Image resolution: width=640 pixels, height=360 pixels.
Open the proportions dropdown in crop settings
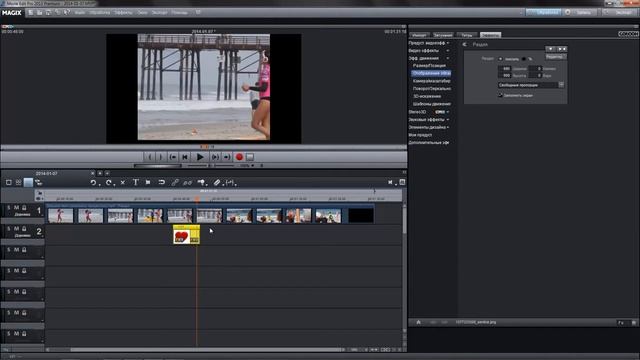tap(562, 85)
